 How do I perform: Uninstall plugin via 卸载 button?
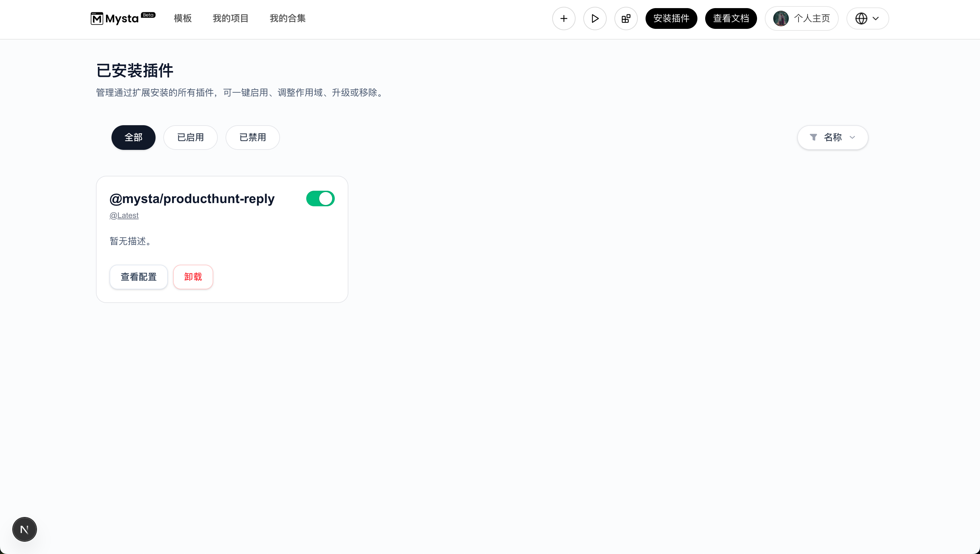click(193, 277)
